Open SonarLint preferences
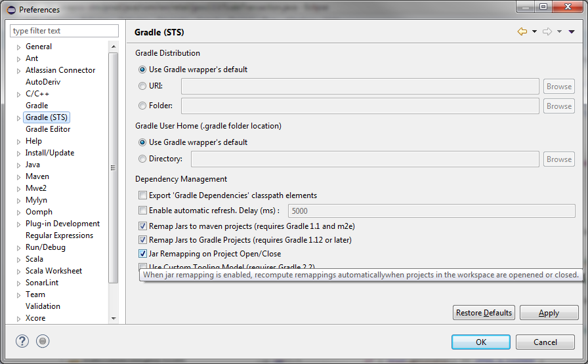 pyautogui.click(x=42, y=283)
